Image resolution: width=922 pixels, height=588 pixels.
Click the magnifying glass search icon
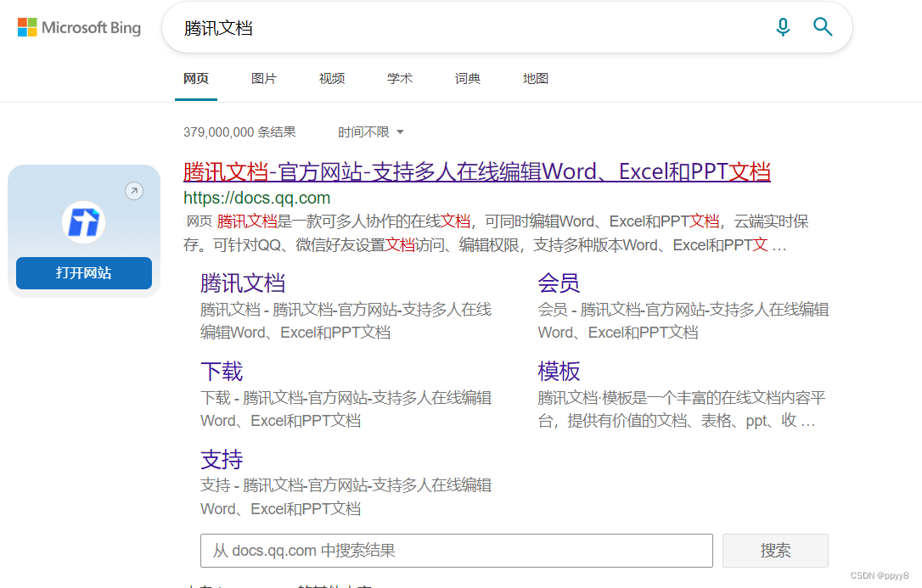(x=823, y=27)
